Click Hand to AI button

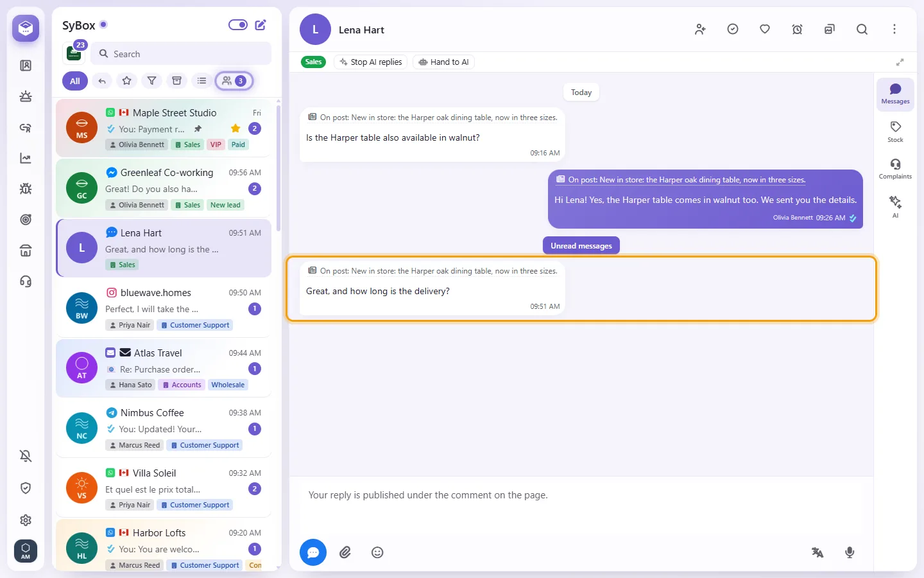click(444, 62)
